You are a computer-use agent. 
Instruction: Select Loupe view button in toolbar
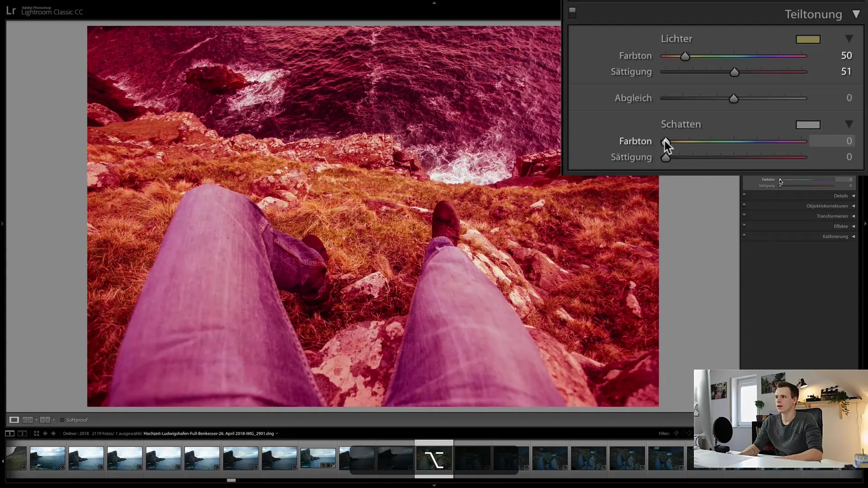14,420
